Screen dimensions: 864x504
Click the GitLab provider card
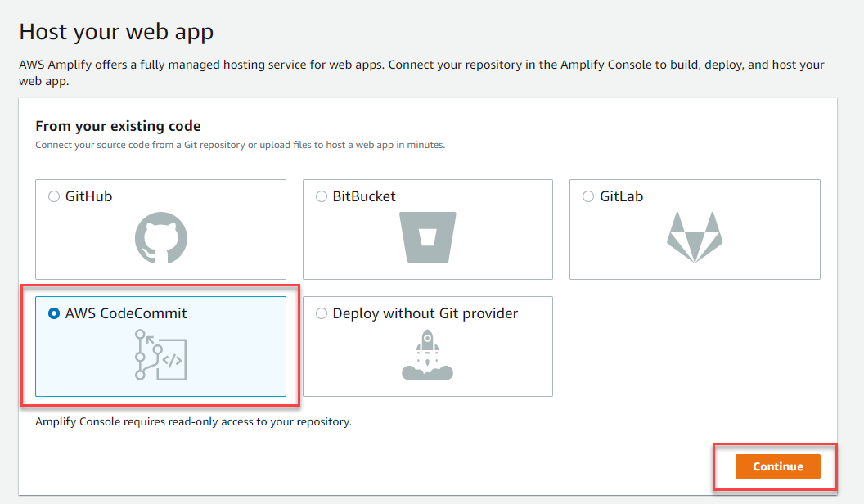coord(695,229)
